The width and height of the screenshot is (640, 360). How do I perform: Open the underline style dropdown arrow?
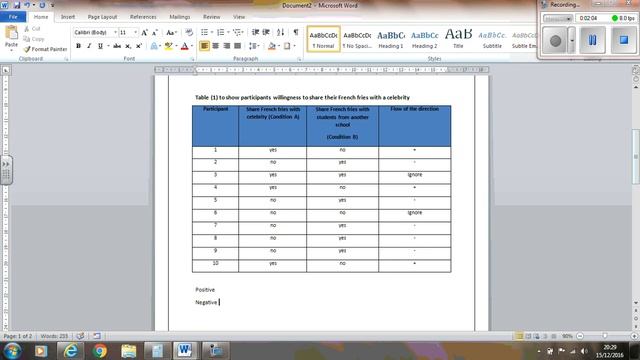(108, 46)
